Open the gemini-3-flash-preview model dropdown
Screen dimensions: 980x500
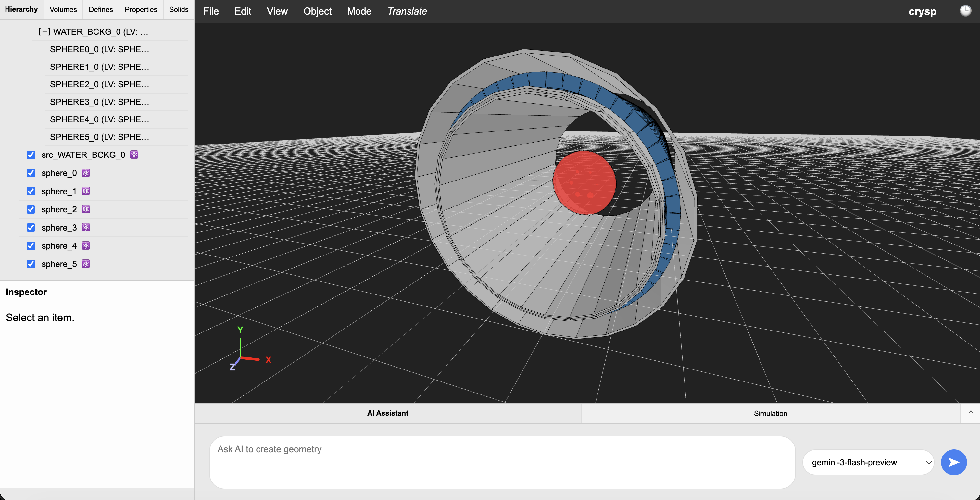click(x=868, y=462)
